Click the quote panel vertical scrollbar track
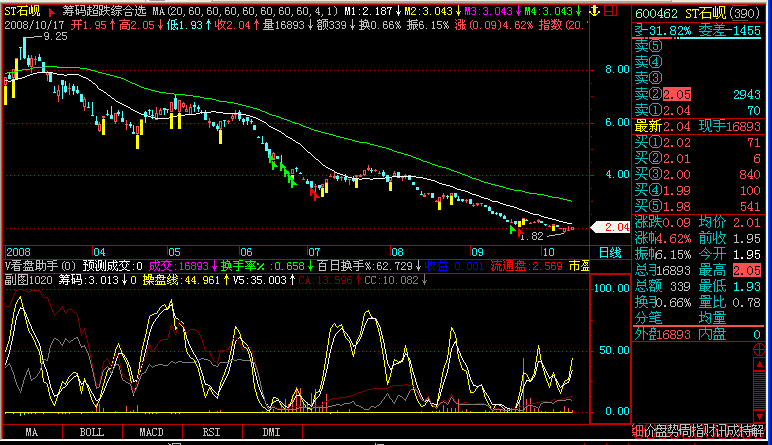The width and height of the screenshot is (772, 445). point(759,390)
